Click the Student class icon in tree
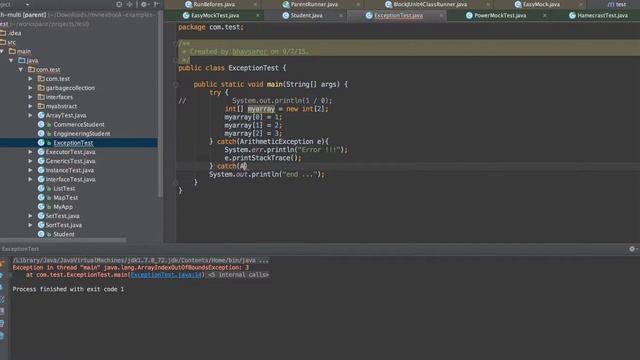 click(41, 234)
